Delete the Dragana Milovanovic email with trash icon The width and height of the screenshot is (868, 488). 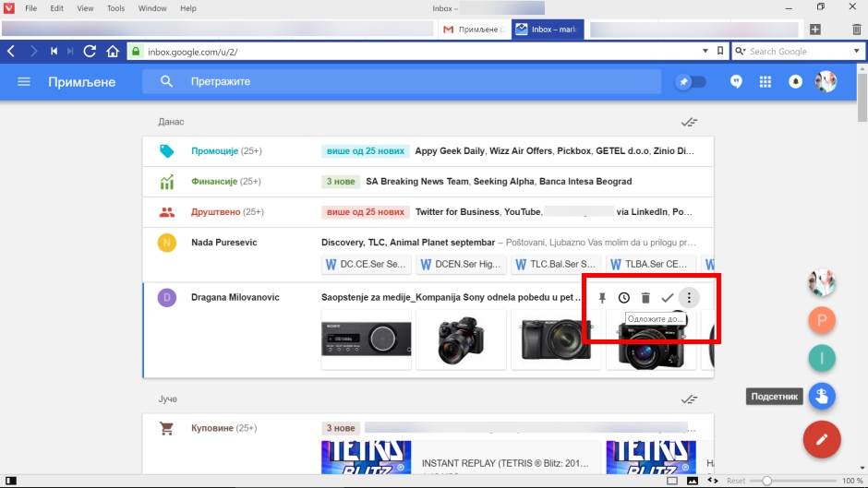(645, 298)
